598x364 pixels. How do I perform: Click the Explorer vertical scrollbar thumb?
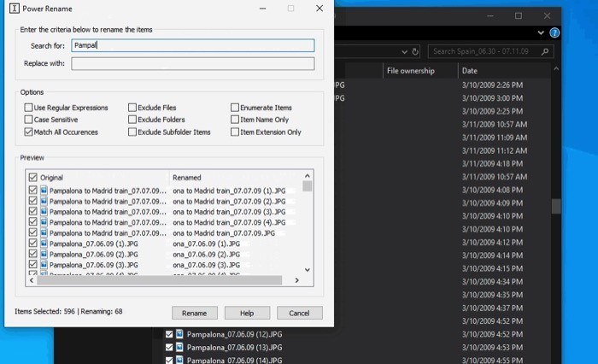click(x=556, y=207)
